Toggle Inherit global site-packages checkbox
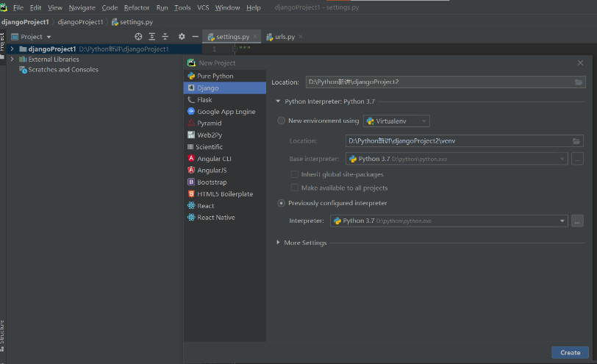 coord(294,174)
